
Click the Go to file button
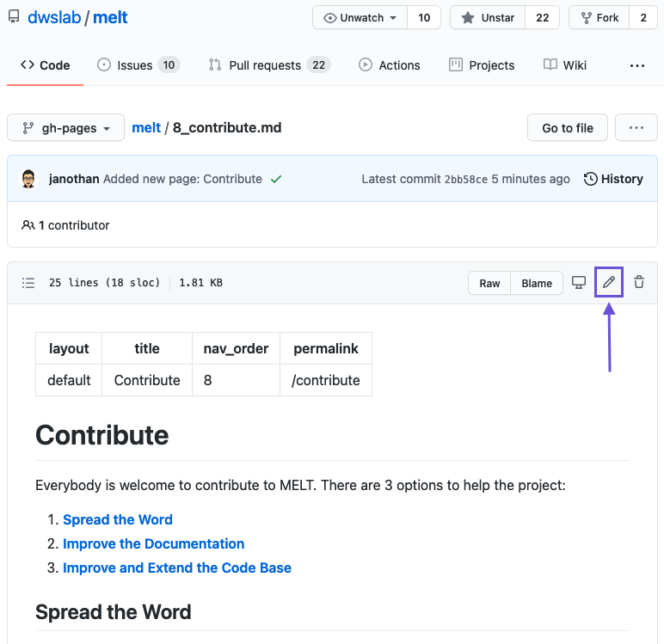[568, 127]
